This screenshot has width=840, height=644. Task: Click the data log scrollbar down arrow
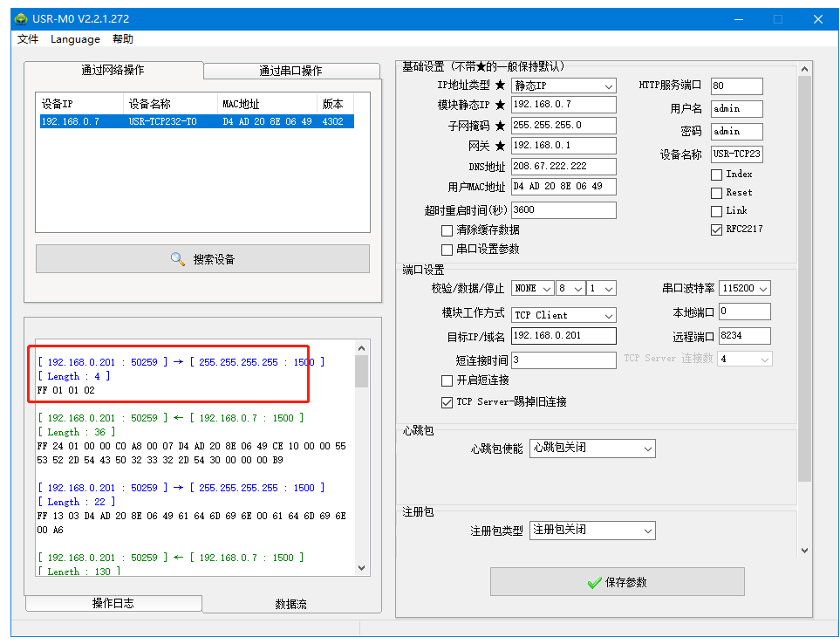pos(363,567)
